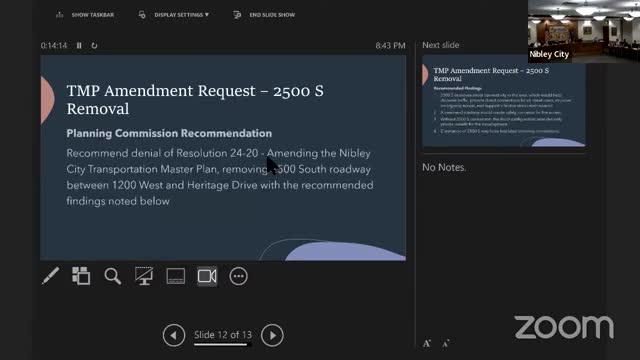Pause the presentation timer
Screen dimensions: 640x360
79,45
